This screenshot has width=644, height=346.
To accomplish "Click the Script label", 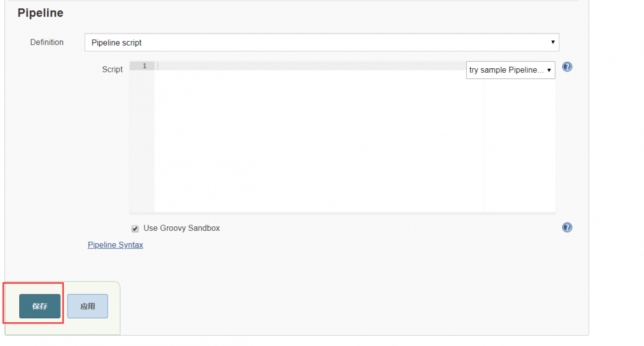I will pyautogui.click(x=112, y=69).
